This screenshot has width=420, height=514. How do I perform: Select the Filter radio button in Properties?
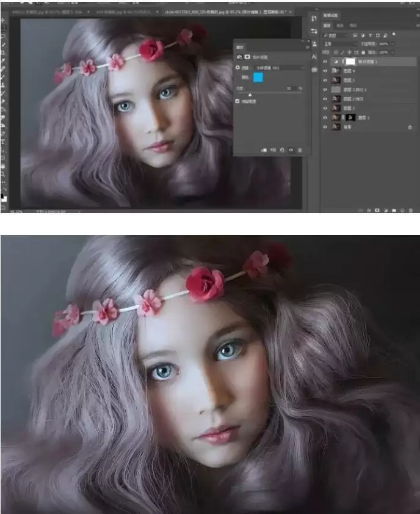click(x=238, y=67)
